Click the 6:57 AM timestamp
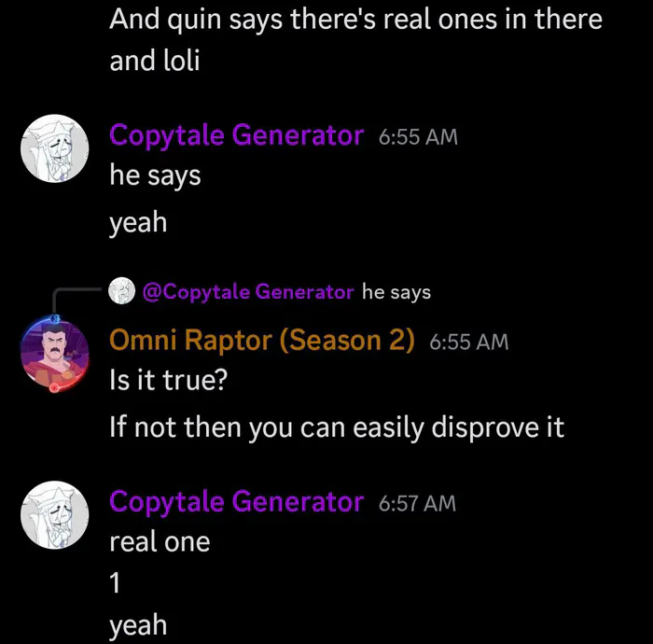The image size is (653, 644). coord(417,503)
